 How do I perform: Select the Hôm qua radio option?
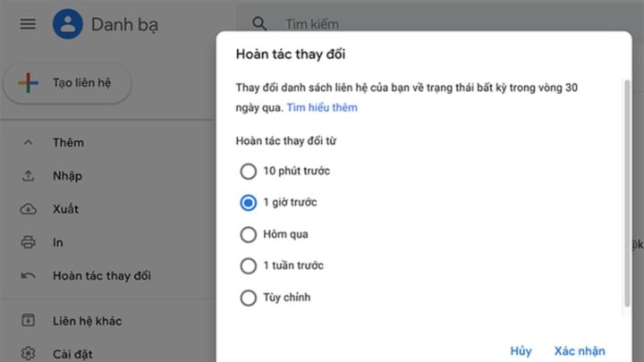[248, 234]
